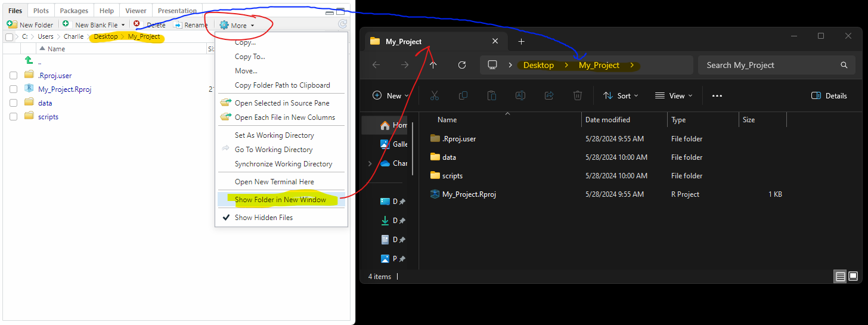868x325 pixels.
Task: Select Show Folder in New Window
Action: (280, 200)
